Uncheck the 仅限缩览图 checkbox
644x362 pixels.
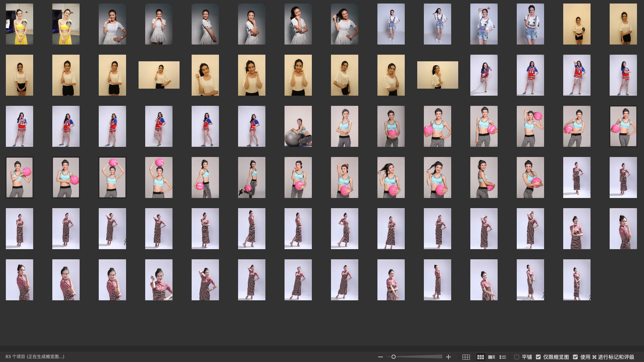[x=538, y=357]
